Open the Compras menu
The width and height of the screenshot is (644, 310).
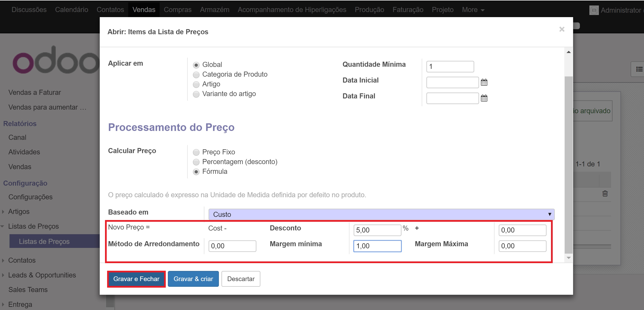(x=178, y=10)
